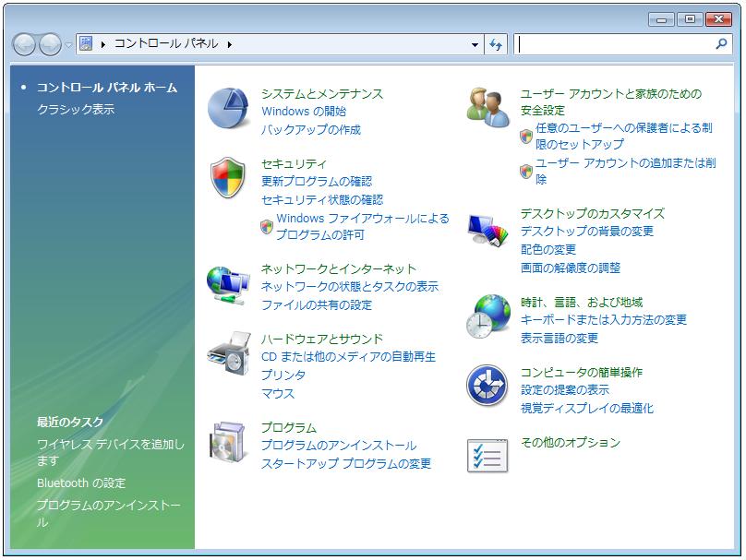Click the Bluetooth の設定 recent task
Viewport: 746px width, 560px height.
[x=81, y=483]
